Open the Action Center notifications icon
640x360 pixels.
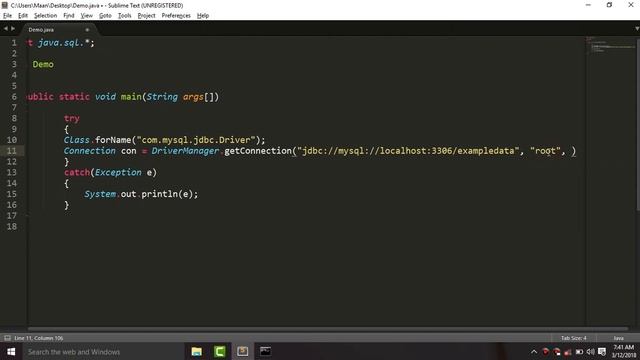(602, 351)
